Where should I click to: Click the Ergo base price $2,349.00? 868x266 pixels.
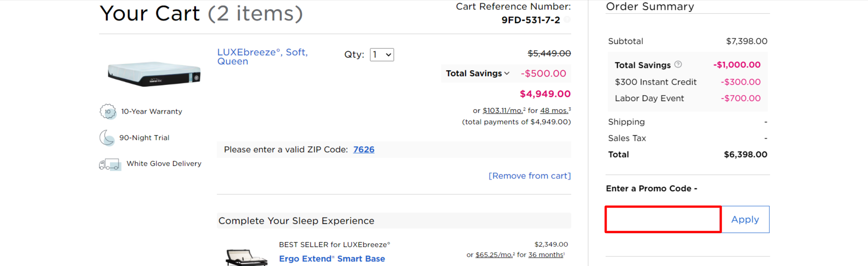tap(551, 244)
